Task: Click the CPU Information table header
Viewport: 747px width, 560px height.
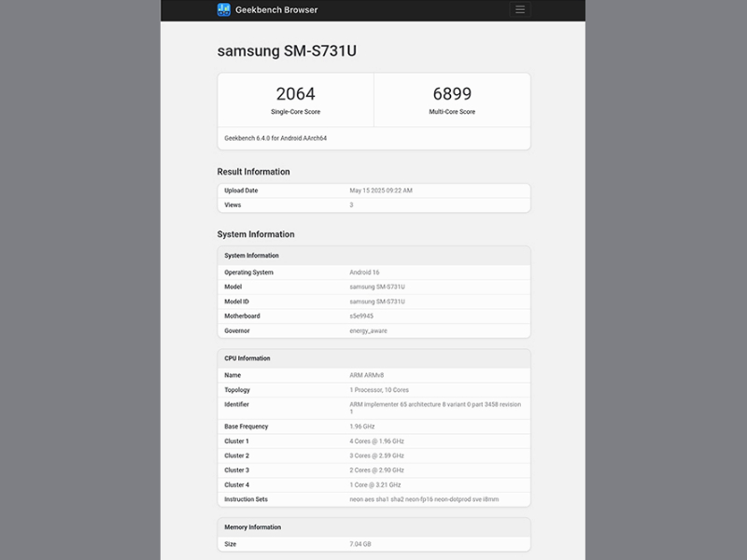Action: 374,358
